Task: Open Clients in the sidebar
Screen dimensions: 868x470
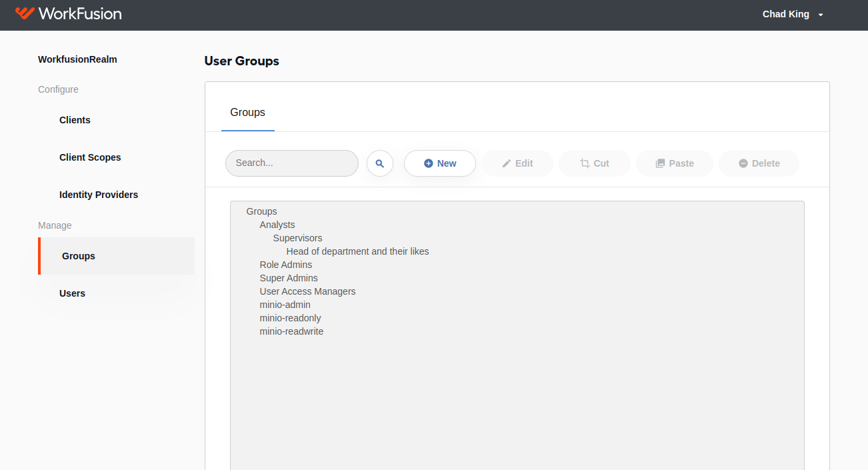Action: (75, 120)
